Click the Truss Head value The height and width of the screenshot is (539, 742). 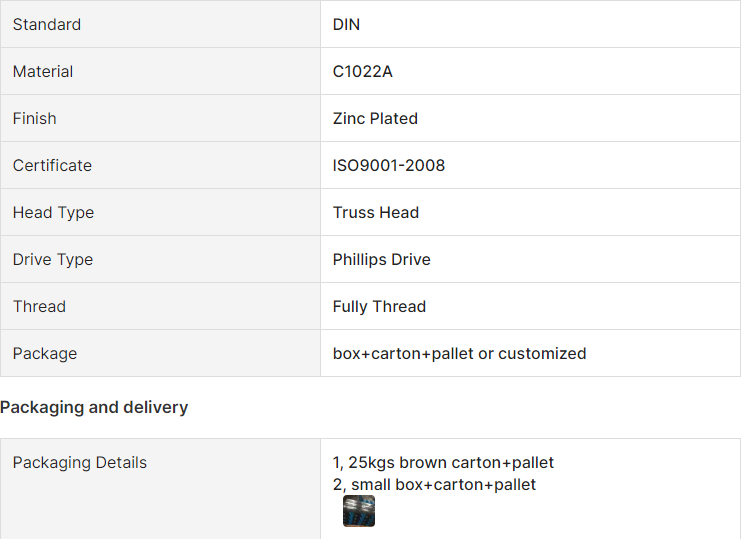pyautogui.click(x=376, y=212)
